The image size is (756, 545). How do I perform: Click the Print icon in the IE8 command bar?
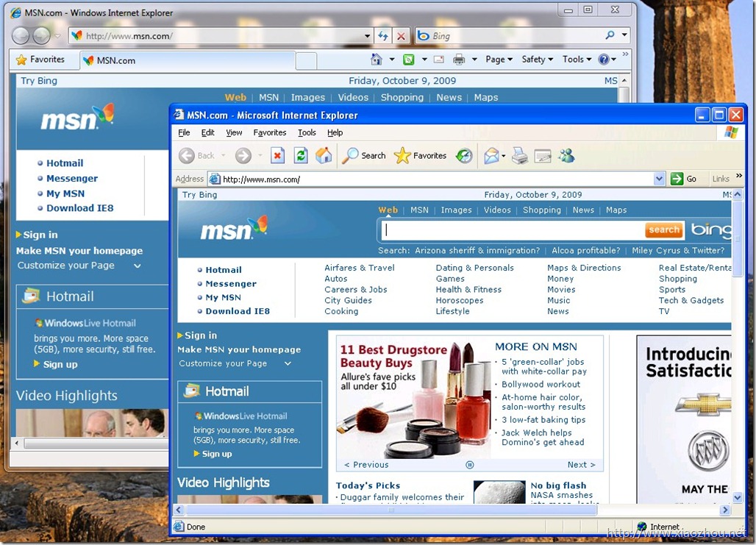[458, 60]
